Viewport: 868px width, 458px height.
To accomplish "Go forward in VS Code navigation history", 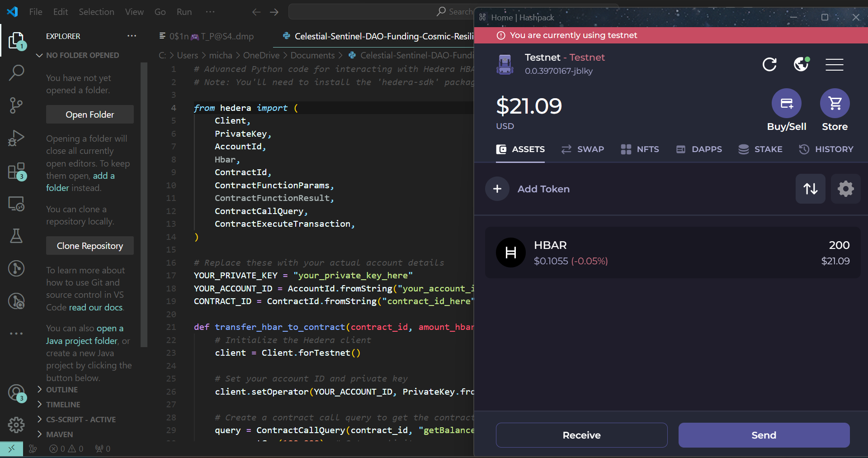I will pos(274,12).
